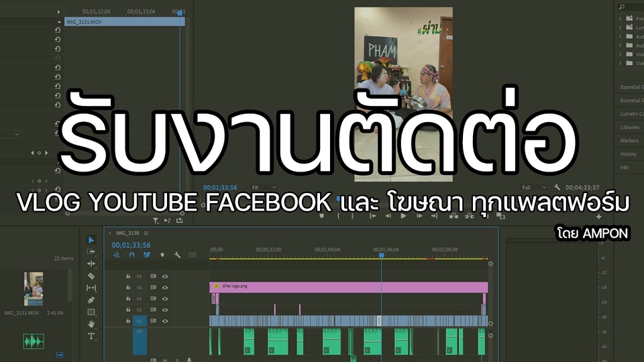Expand the Lumetri Presets folder

click(x=621, y=27)
